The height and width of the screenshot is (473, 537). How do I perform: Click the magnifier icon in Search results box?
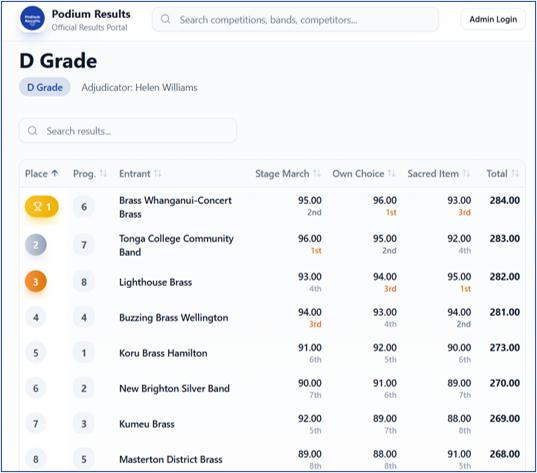pyautogui.click(x=33, y=131)
